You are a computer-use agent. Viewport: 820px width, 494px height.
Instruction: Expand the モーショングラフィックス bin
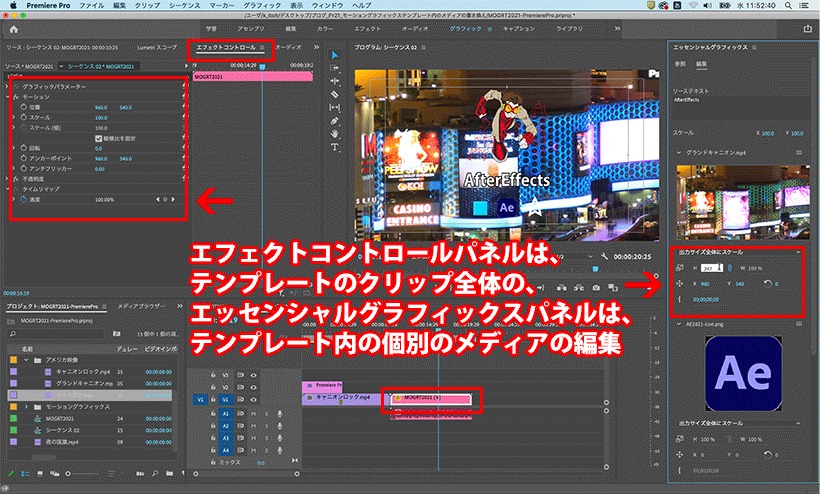[x=26, y=407]
